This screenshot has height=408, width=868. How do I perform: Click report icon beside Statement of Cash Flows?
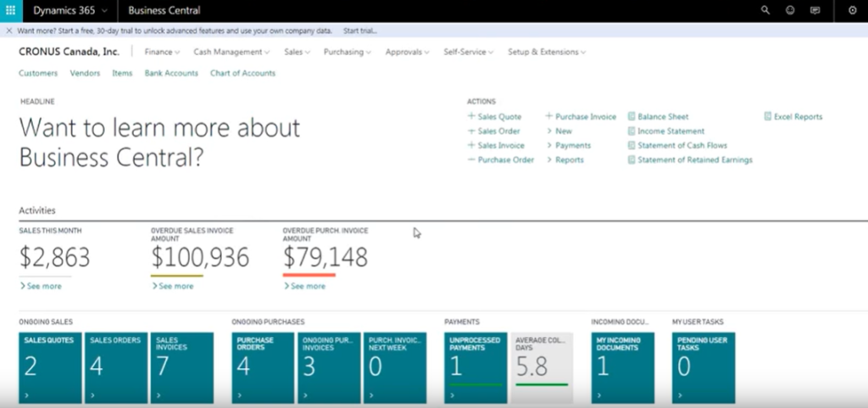click(x=631, y=146)
